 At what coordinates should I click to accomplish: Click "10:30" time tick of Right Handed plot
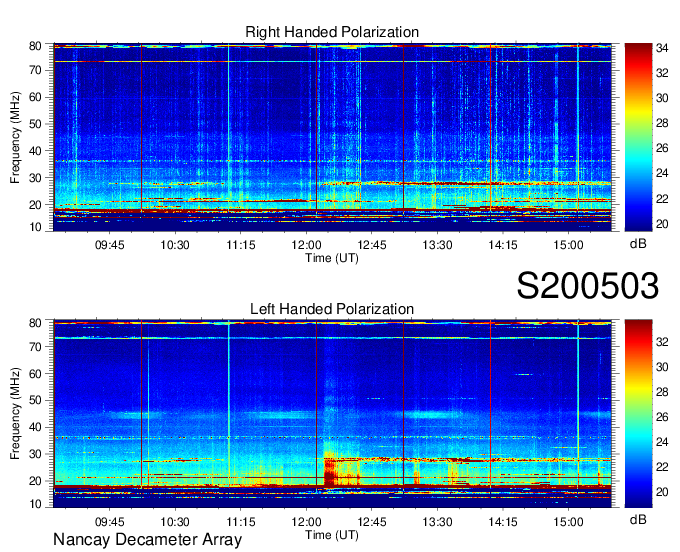(x=175, y=245)
